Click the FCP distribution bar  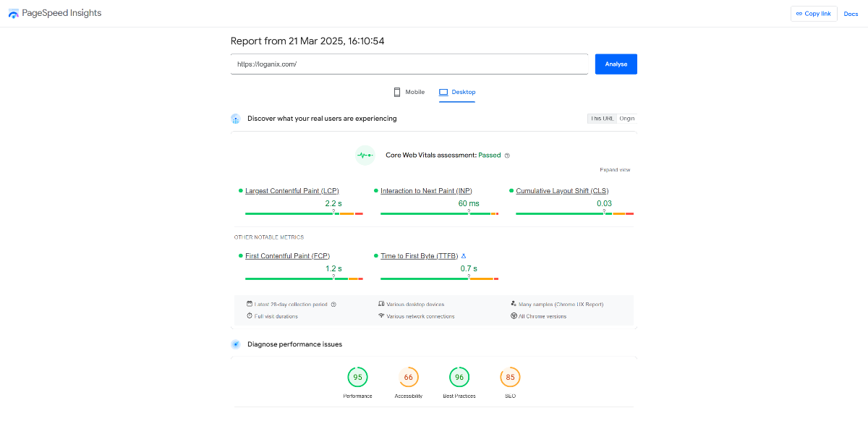click(304, 279)
